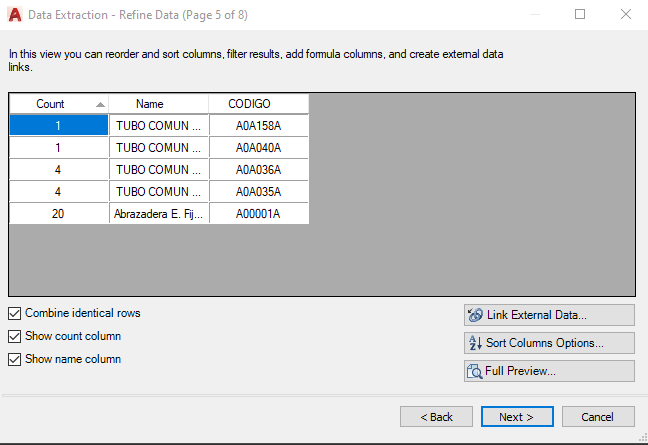
Task: Go to previous page with Back
Action: tap(436, 416)
